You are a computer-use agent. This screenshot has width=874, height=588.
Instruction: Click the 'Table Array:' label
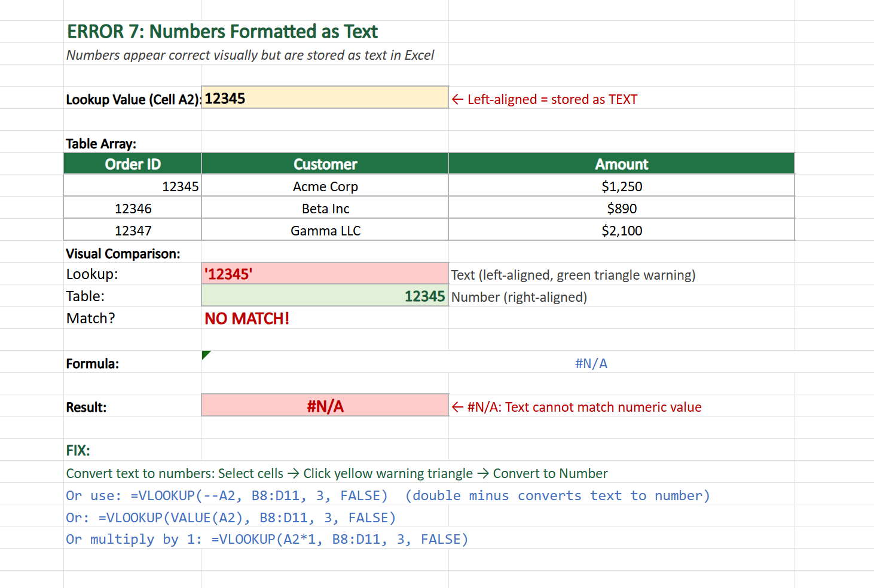click(x=101, y=143)
